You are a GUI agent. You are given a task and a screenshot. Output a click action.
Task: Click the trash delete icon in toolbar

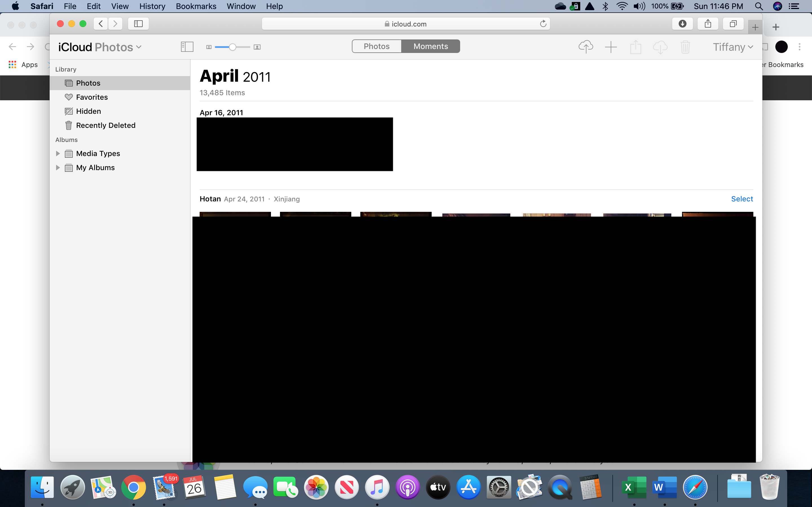(685, 47)
